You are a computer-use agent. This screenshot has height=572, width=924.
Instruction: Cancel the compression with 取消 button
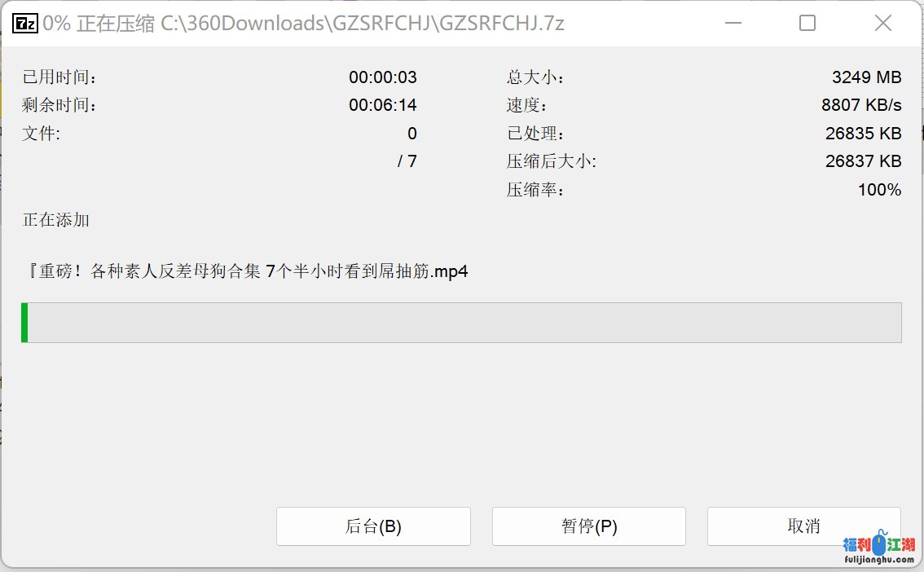803,526
